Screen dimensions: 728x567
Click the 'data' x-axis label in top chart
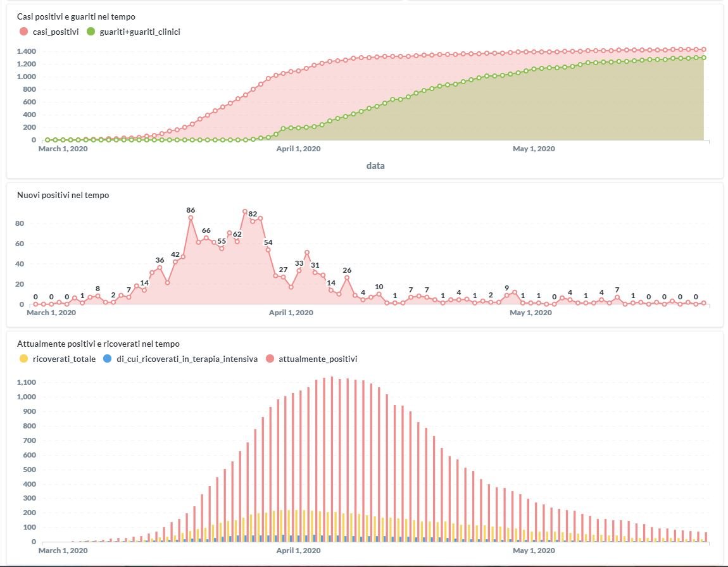coord(375,166)
